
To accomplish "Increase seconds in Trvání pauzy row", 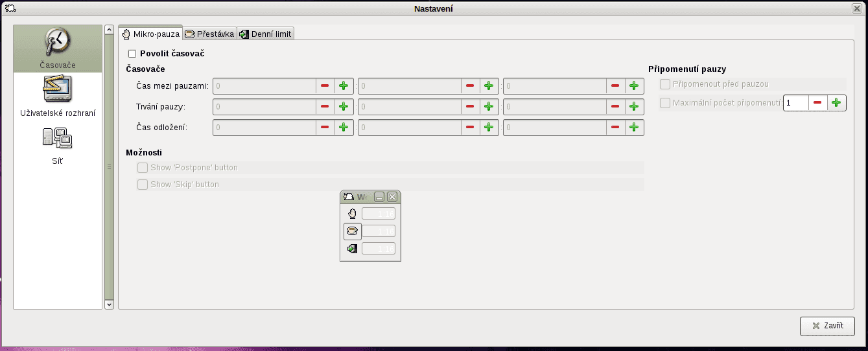I will click(x=634, y=107).
